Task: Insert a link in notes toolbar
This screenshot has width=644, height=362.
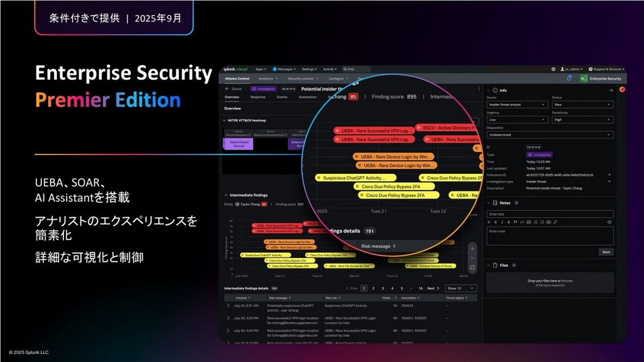Action: 555,221
